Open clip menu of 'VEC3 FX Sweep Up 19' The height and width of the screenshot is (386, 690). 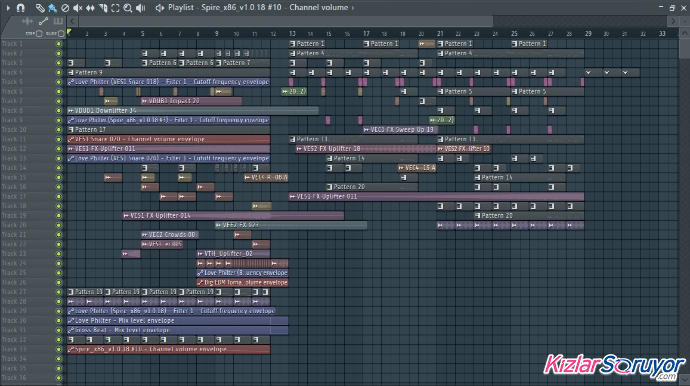pos(367,129)
